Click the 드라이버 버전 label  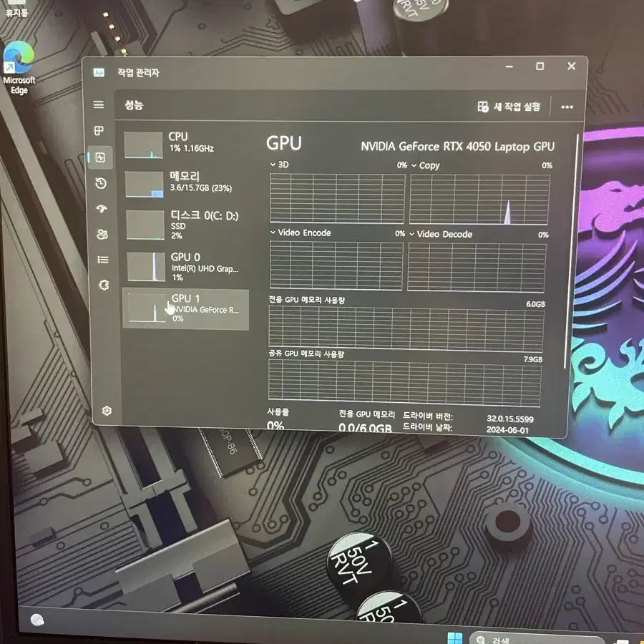click(x=428, y=416)
